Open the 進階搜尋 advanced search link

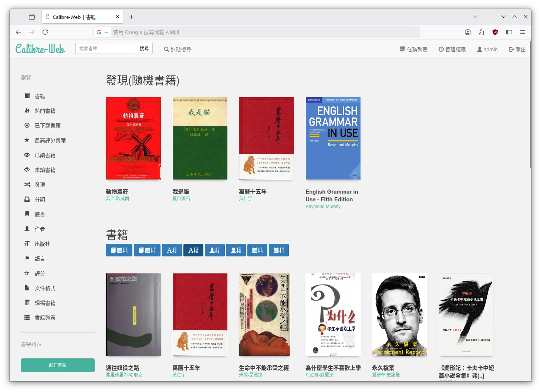click(x=177, y=50)
